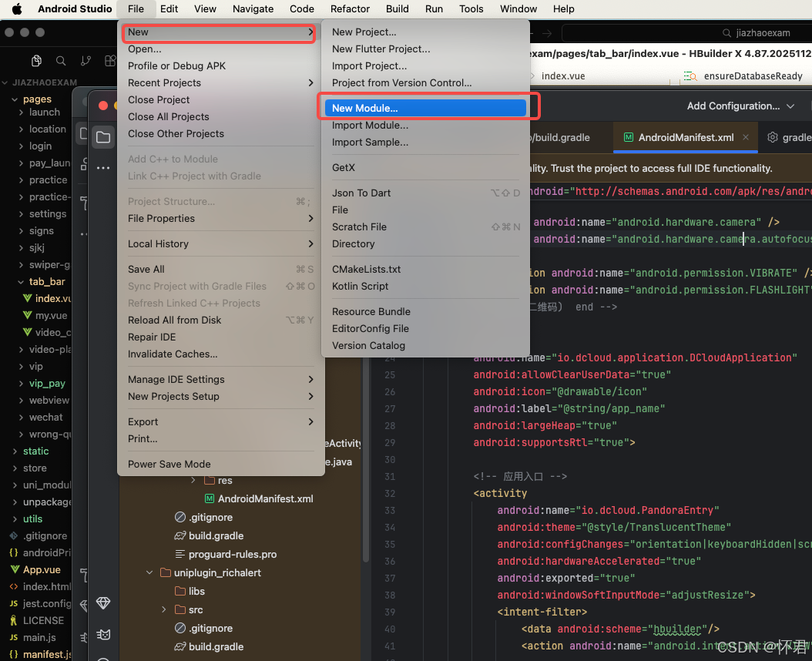Open HBuilder Explorer files icon
This screenshot has width=812, height=661.
[x=36, y=61]
